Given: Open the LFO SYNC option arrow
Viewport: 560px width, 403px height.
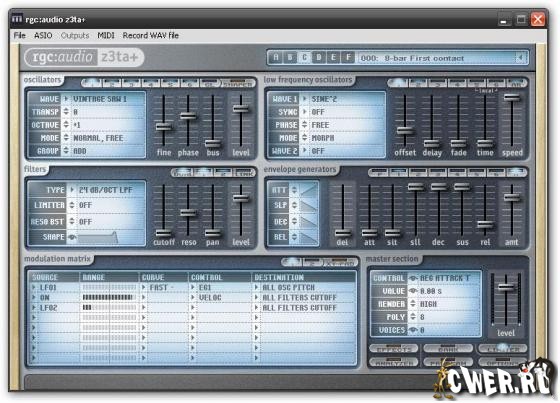Looking at the screenshot, I should (x=305, y=112).
